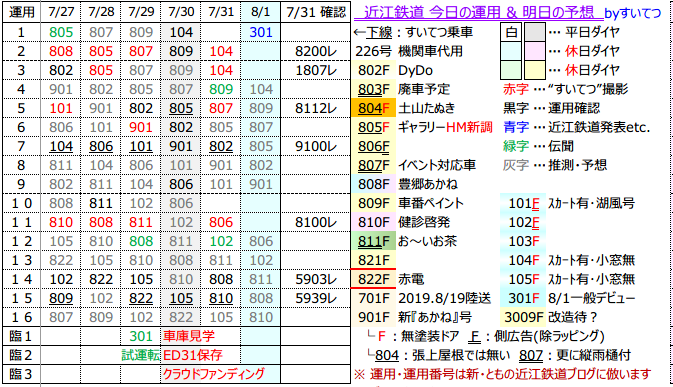Click the orange 804F cell
The width and height of the screenshot is (673, 387).
(373, 108)
